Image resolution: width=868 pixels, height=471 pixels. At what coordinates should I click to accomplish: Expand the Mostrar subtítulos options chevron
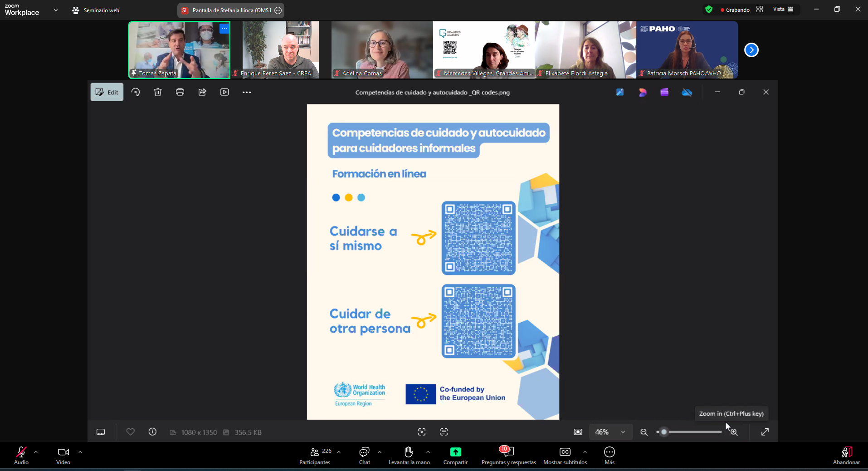(585, 452)
